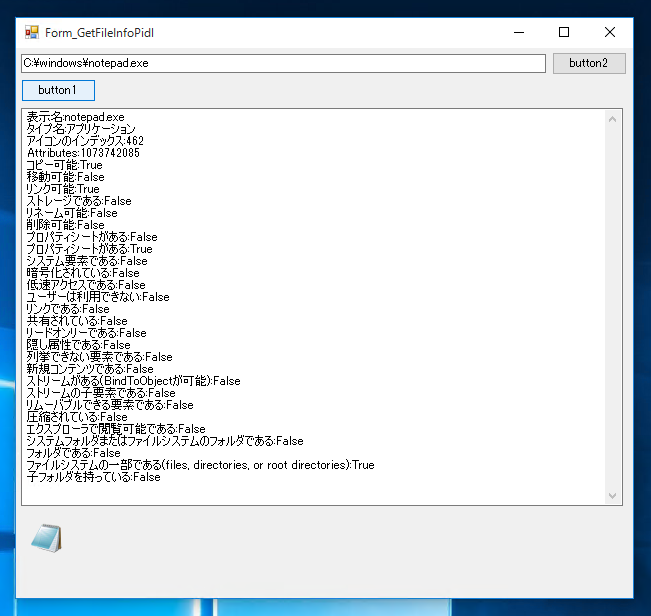Click the line 'エクスプローラで閲覧可能である:False'

(116, 430)
